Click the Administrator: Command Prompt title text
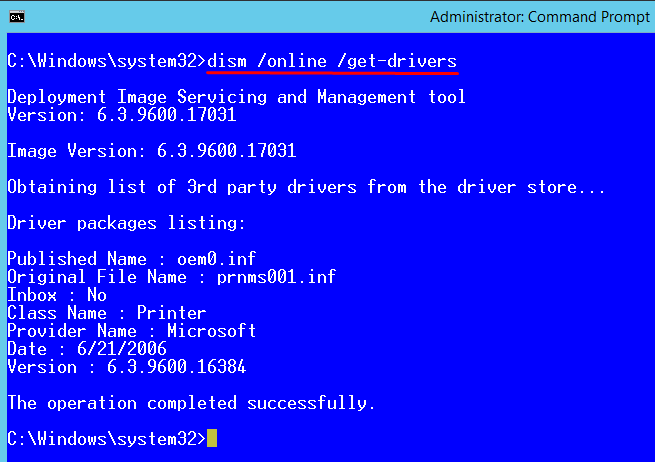 540,17
